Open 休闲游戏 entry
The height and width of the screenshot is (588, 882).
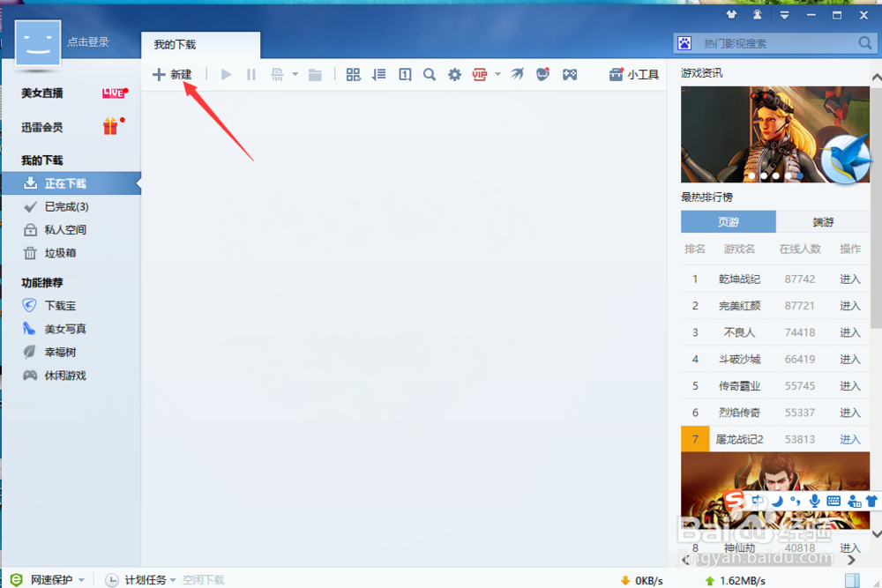65,376
